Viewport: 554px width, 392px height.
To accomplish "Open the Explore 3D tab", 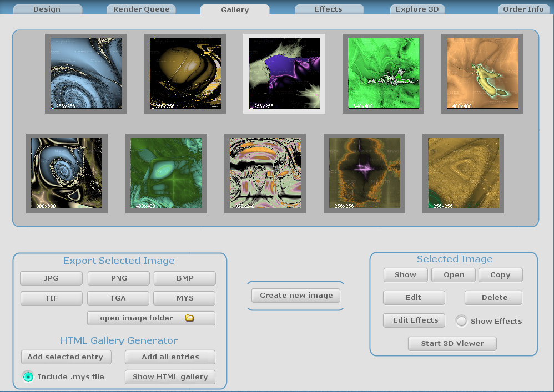I will (417, 9).
